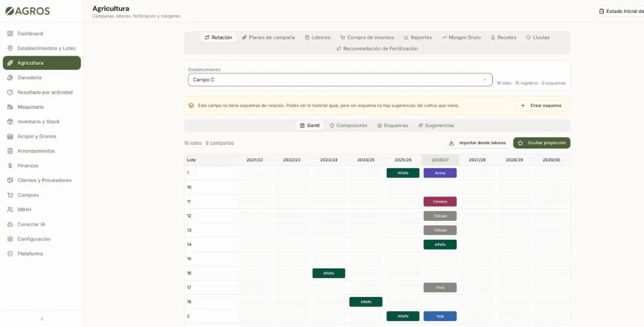The width and height of the screenshot is (644, 327).
Task: Click Alfalfa bar in lote 14 row
Action: pyautogui.click(x=440, y=244)
